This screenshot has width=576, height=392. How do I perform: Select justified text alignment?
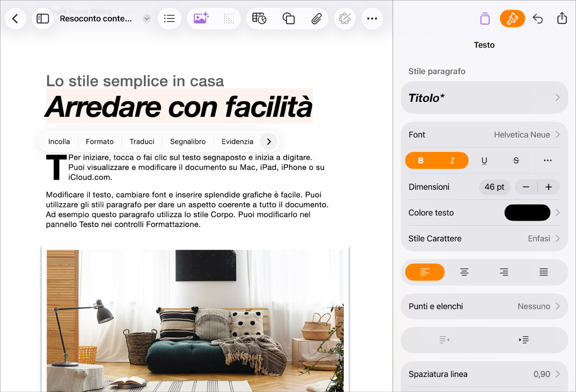[544, 272]
